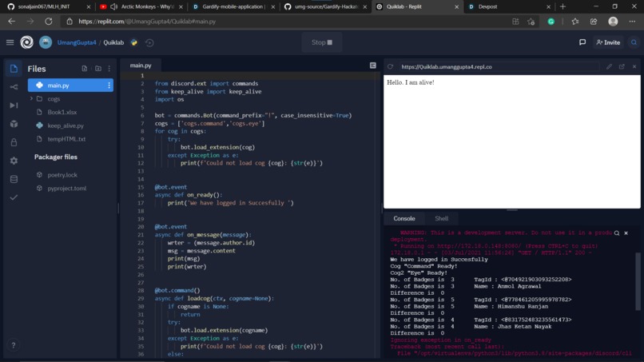Open the UmangGupta4 username link
This screenshot has width=644, height=362.
pyautogui.click(x=77, y=42)
